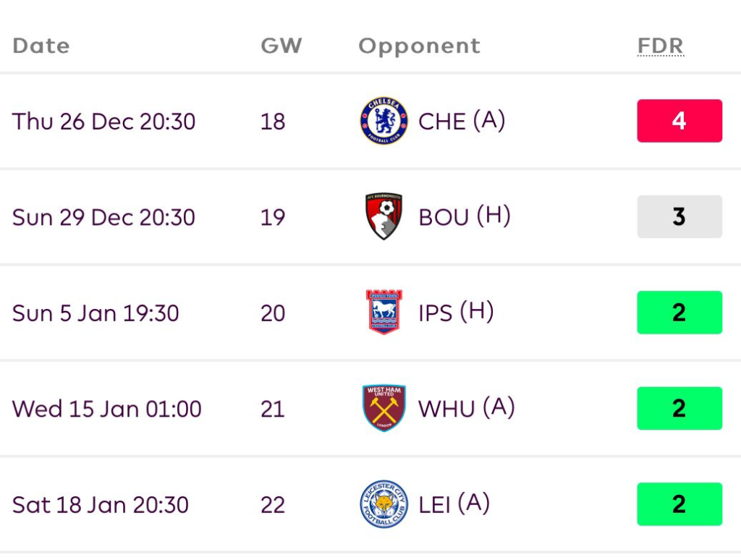Image resolution: width=741 pixels, height=560 pixels.
Task: Click gameweek number 22
Action: (273, 504)
